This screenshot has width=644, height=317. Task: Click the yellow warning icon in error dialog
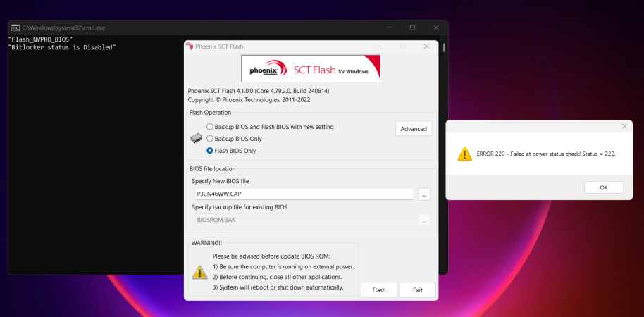pyautogui.click(x=465, y=154)
